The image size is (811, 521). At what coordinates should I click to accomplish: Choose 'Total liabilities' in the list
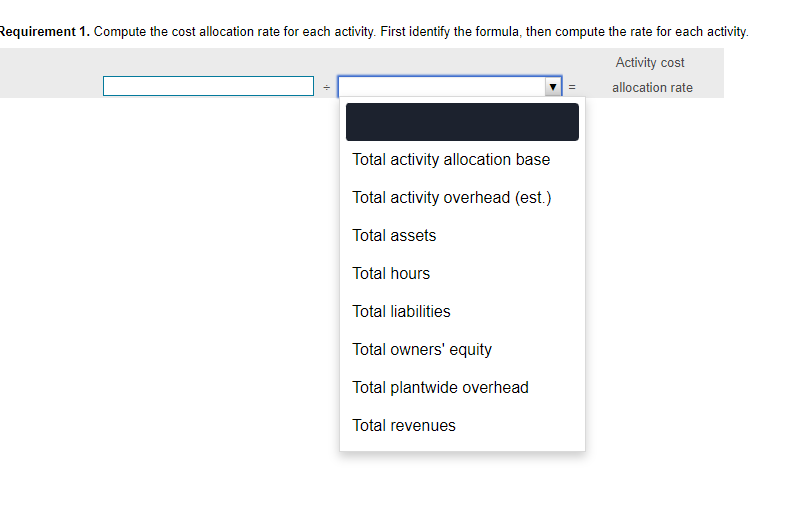[462, 311]
